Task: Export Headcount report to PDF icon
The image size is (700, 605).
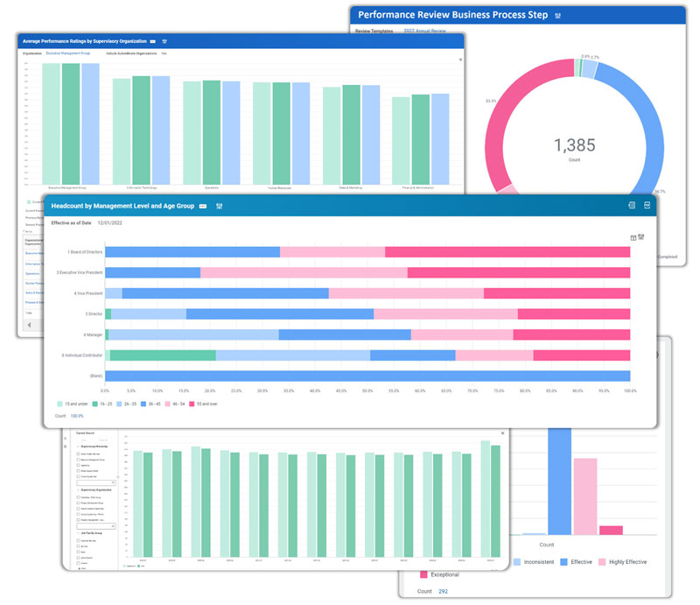Action: point(647,205)
